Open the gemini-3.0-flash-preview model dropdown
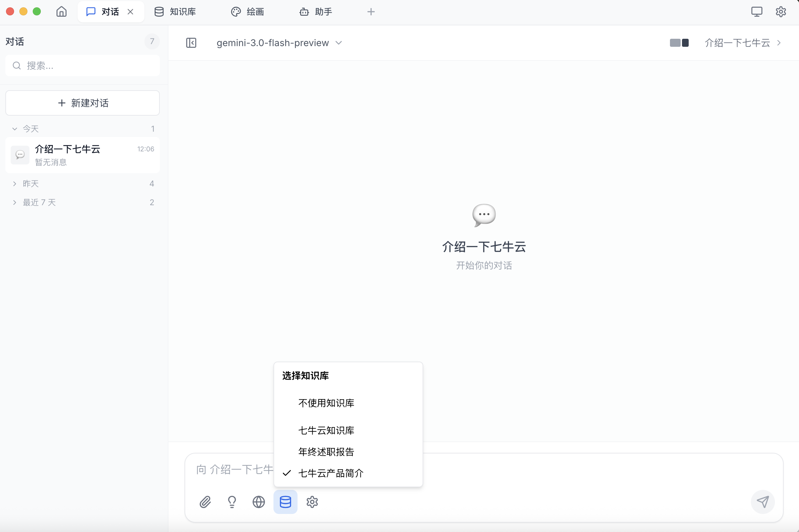The height and width of the screenshot is (532, 799). 279,43
